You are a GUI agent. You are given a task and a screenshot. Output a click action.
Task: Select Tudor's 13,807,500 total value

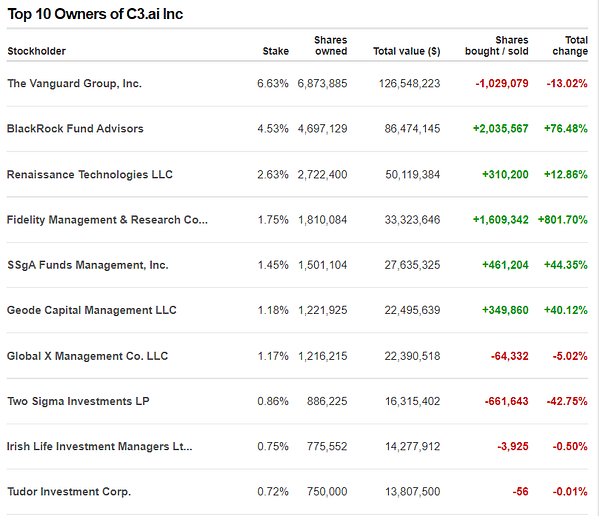(413, 492)
